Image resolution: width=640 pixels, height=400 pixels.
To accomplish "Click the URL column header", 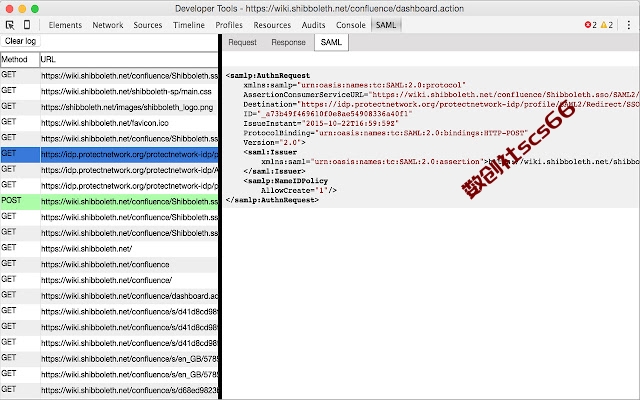I will pyautogui.click(x=129, y=59).
